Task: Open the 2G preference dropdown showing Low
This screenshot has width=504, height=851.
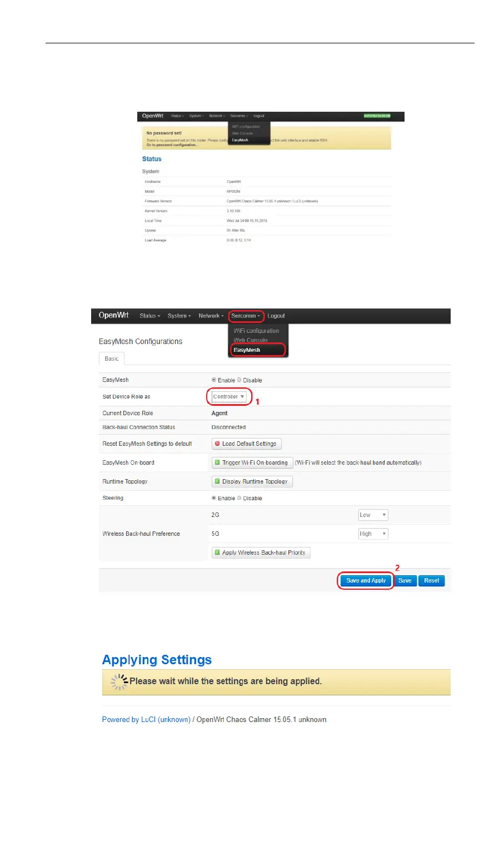Action: [x=373, y=515]
